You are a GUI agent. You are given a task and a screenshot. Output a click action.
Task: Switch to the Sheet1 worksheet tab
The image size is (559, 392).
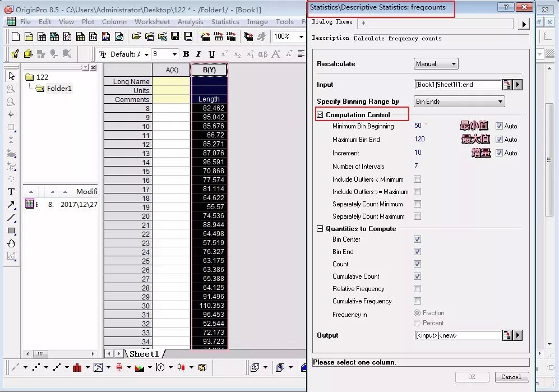coord(144,354)
